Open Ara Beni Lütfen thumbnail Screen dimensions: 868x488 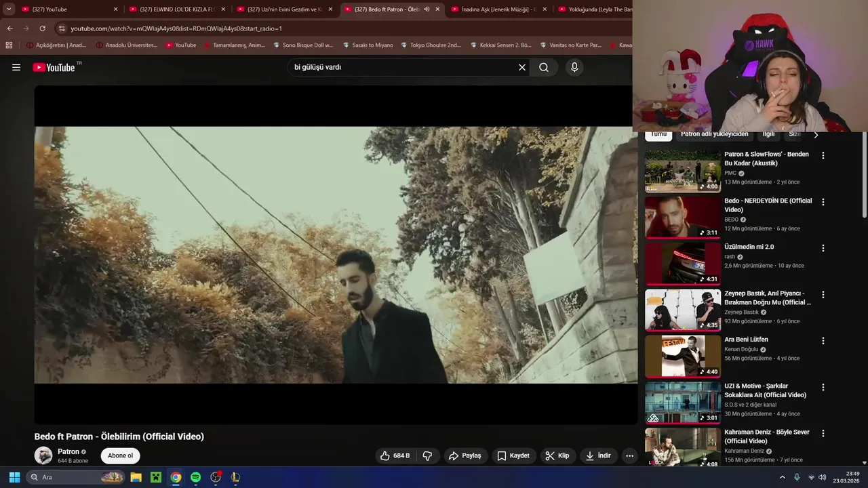pyautogui.click(x=683, y=356)
